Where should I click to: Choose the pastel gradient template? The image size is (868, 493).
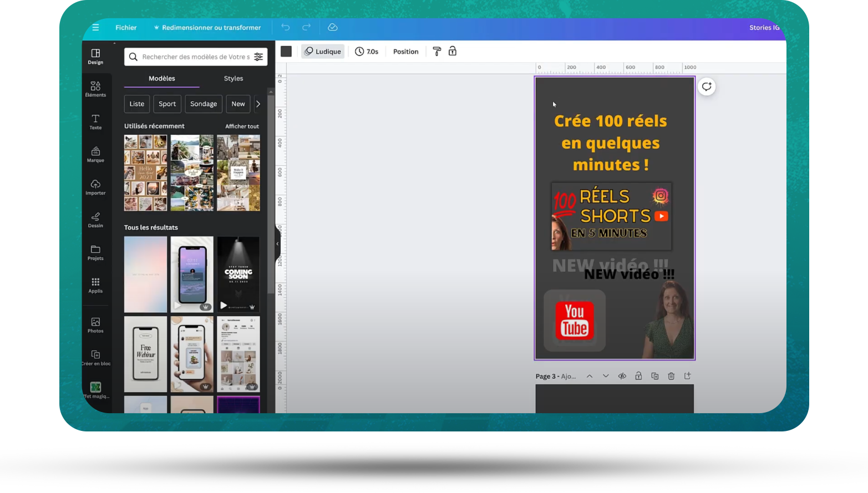coord(145,275)
